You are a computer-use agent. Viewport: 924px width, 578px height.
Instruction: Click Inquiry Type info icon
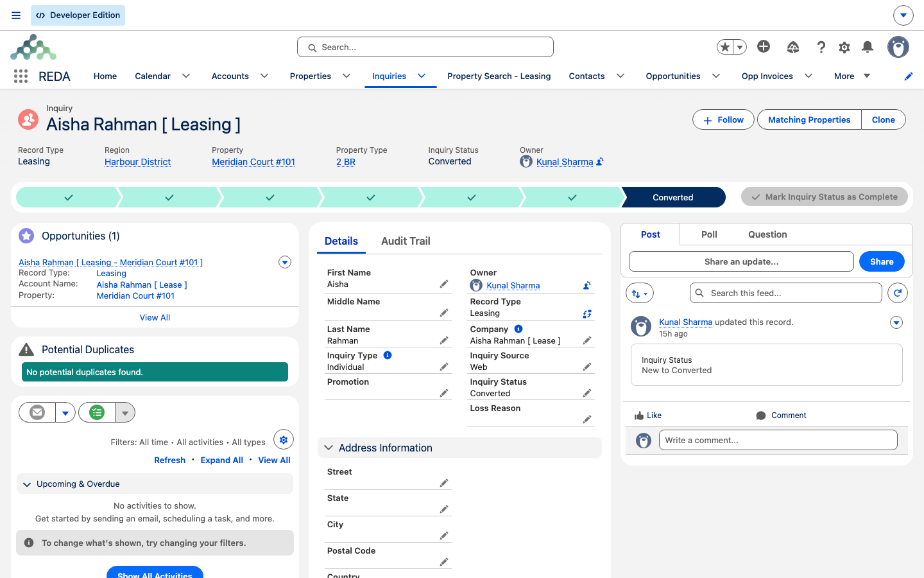click(x=388, y=355)
